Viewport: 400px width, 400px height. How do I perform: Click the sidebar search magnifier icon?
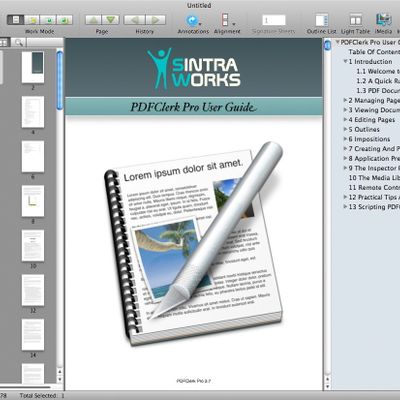point(19,42)
